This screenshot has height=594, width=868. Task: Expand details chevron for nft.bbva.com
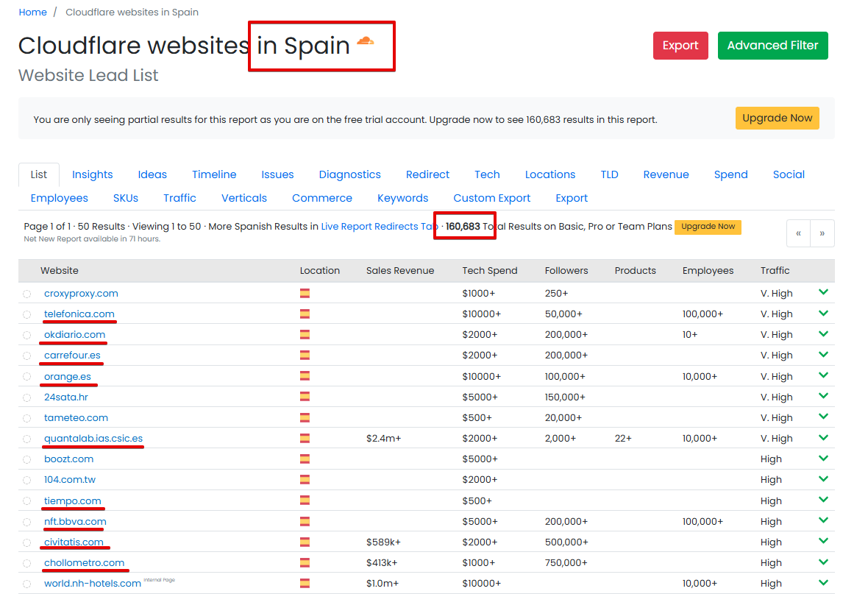point(823,520)
